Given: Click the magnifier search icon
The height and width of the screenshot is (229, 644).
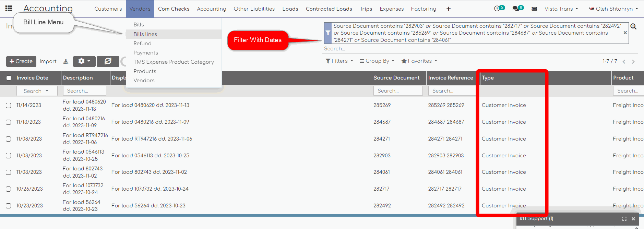Looking at the screenshot, I should coord(633,27).
